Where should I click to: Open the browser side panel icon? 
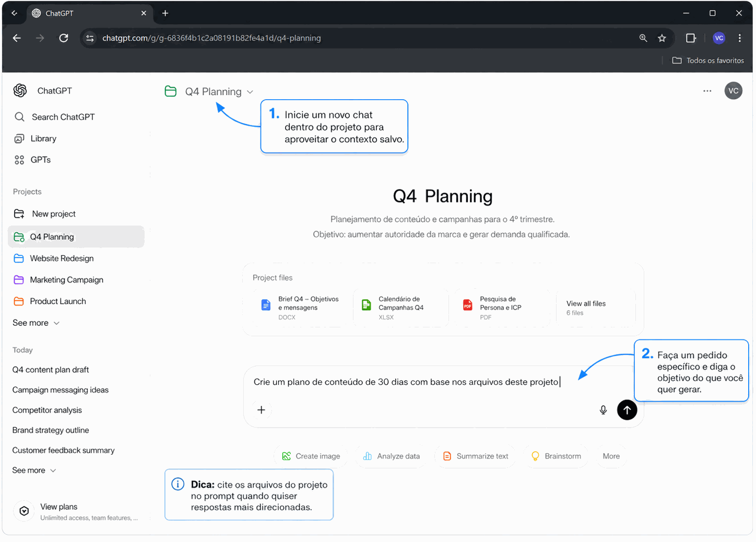[691, 38]
